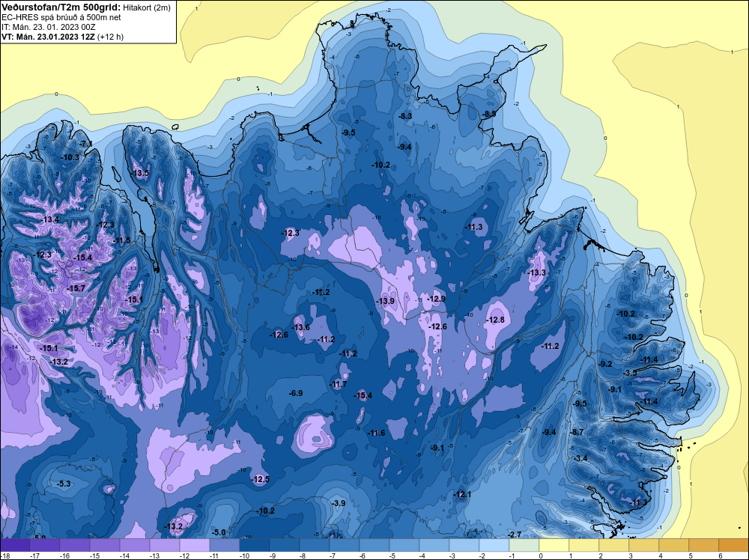Click the temperature value "-13.4"
Screen dimensions: 749x560
[x=51, y=219]
